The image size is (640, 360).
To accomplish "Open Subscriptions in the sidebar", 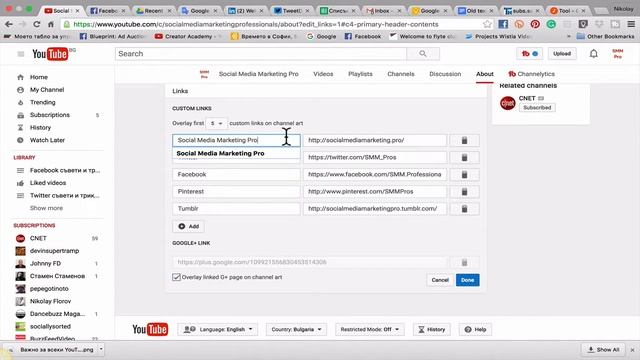I will point(50,115).
